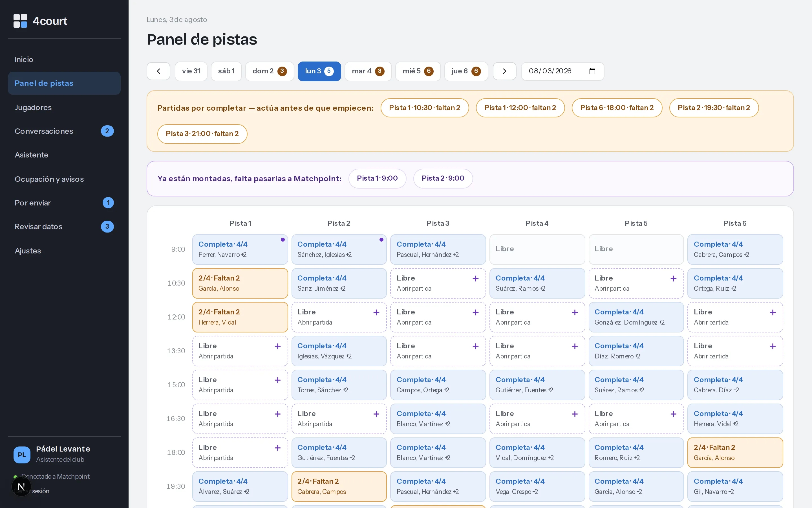Click plus icon on Pista 2 at 16:30
812x508 pixels.
(376, 414)
